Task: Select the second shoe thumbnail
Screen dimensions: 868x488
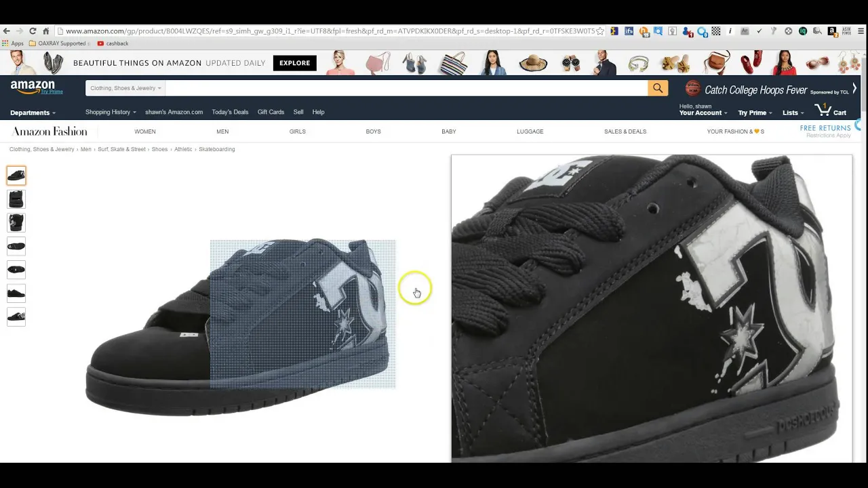Action: click(x=16, y=199)
